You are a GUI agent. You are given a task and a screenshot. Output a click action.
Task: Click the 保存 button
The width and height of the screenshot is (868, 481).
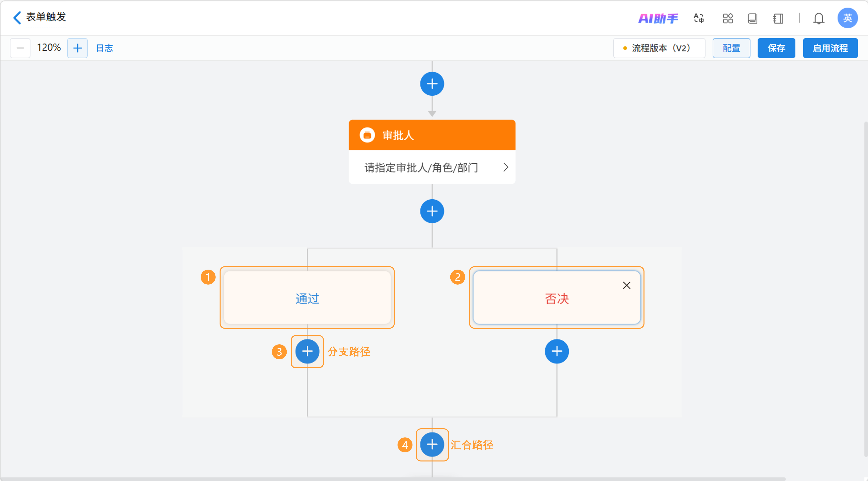[776, 48]
